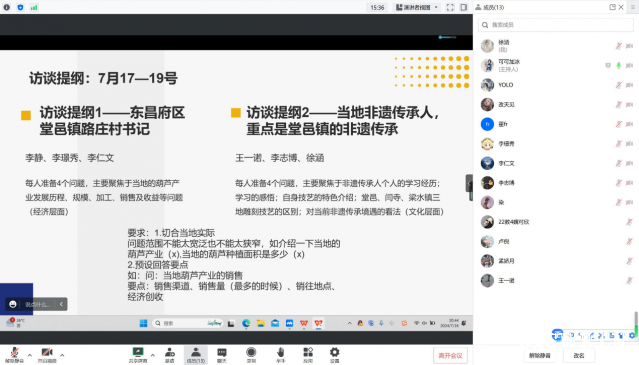The height and width of the screenshot is (365, 639).
Task: Toggle microphone icon for 徐涵
Action: point(619,46)
